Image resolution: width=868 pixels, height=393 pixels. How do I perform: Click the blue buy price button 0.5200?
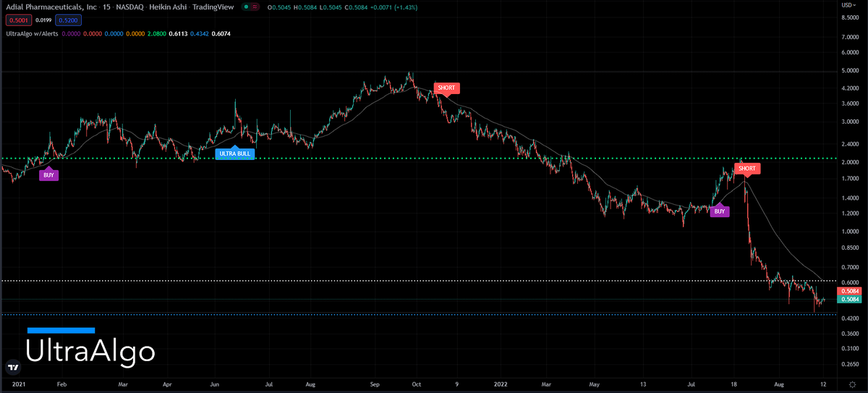click(67, 20)
